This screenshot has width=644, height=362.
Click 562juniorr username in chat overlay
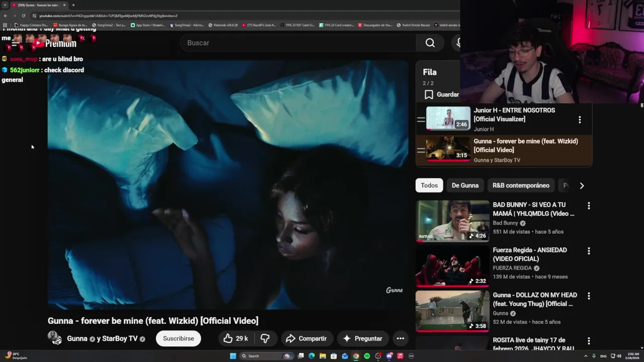pyautogui.click(x=25, y=70)
